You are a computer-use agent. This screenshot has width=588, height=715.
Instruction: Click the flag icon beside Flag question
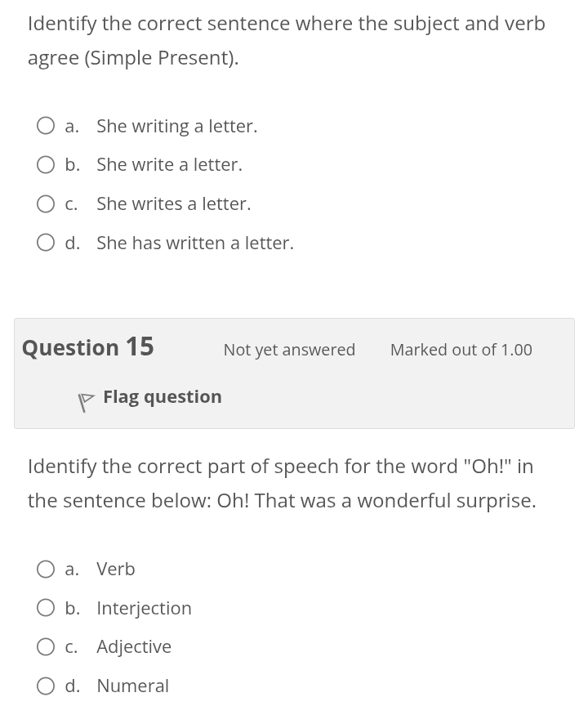(86, 400)
